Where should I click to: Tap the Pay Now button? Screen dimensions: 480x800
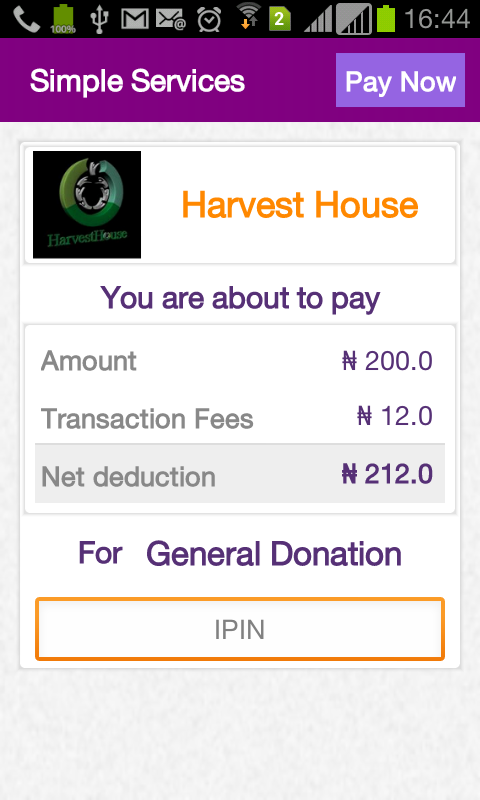(400, 80)
